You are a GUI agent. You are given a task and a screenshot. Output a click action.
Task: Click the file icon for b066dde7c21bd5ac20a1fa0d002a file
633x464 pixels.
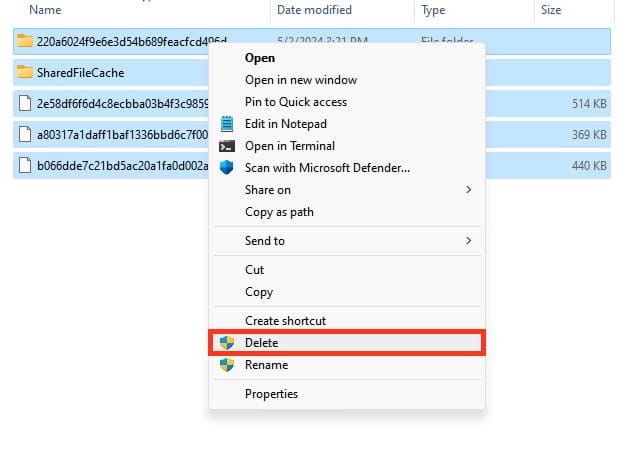coord(25,166)
